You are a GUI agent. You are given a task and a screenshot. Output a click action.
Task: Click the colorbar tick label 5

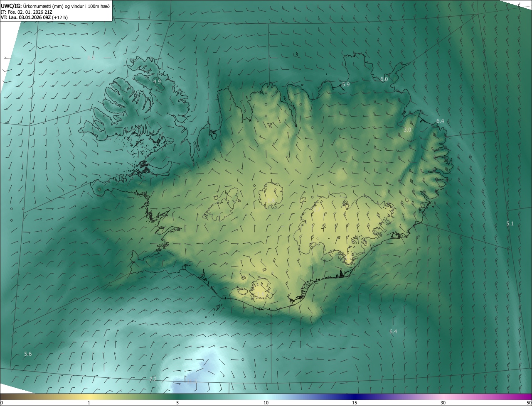click(177, 403)
